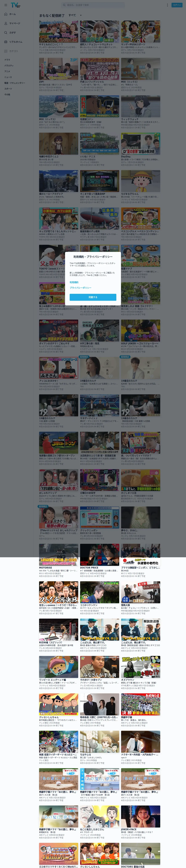Open クレヨンしんちゃん movie thumbnail
The width and height of the screenshot is (186, 868).
pos(58,704)
